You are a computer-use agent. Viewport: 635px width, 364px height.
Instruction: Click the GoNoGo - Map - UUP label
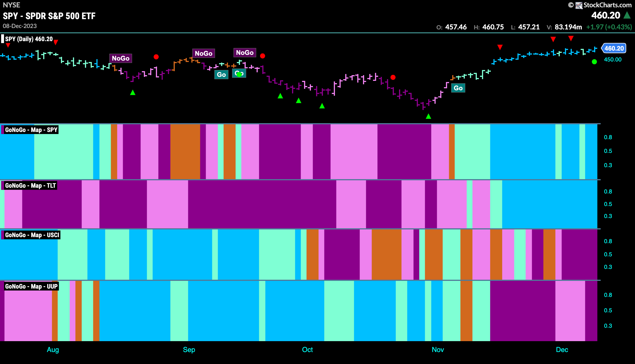click(x=31, y=286)
